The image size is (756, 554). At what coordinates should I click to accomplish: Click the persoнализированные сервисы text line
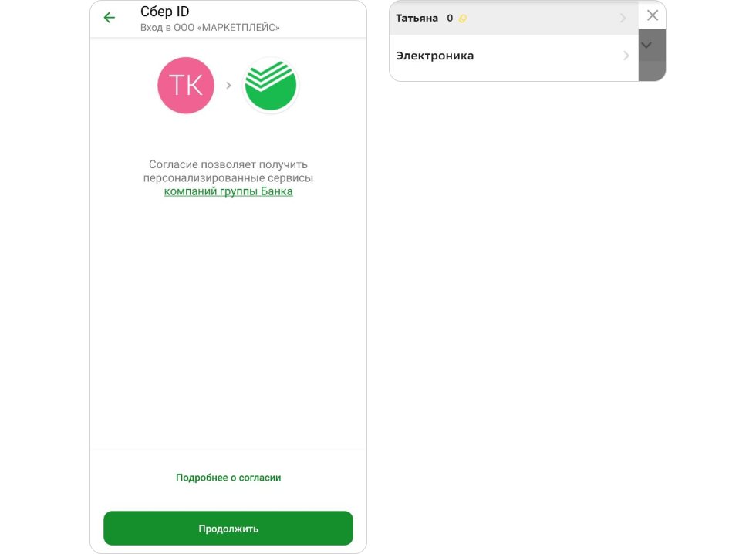pos(228,178)
